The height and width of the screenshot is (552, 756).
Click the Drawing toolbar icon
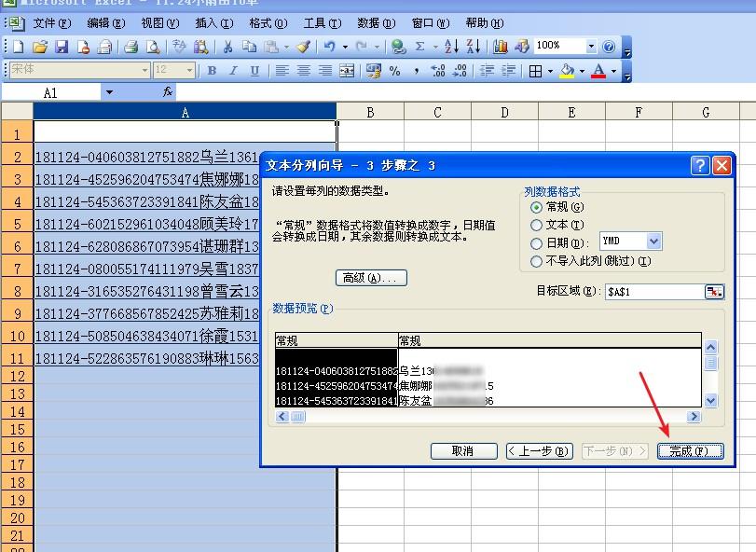[x=522, y=47]
